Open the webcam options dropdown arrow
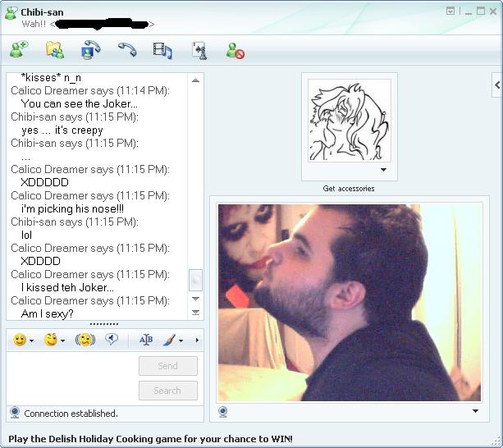Viewport: 503px width, 448px height. pos(475,411)
